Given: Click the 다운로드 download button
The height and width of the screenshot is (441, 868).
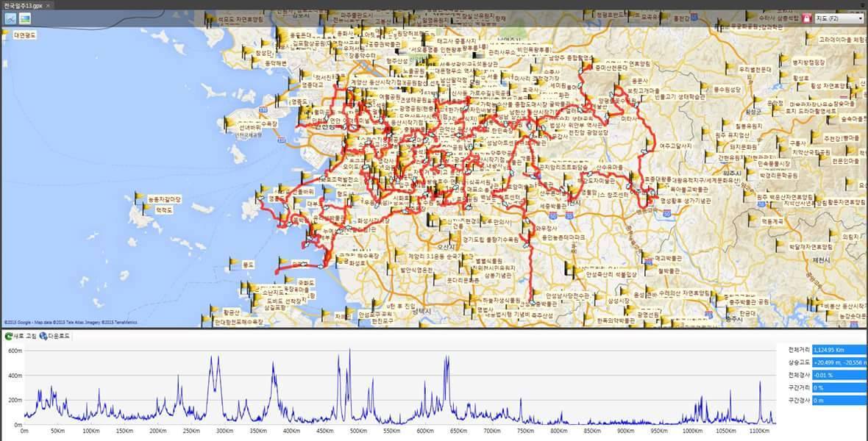Looking at the screenshot, I should [x=55, y=336].
